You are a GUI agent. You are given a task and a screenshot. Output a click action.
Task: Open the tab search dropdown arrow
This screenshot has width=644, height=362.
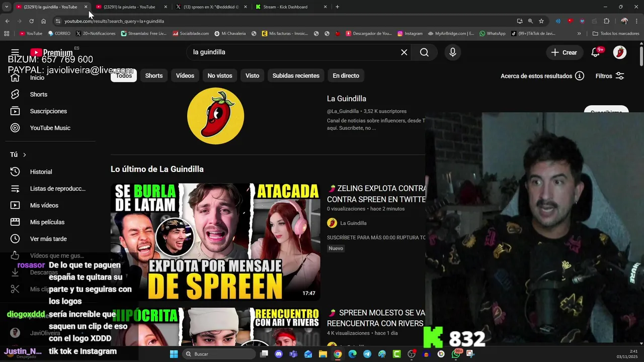(x=7, y=7)
